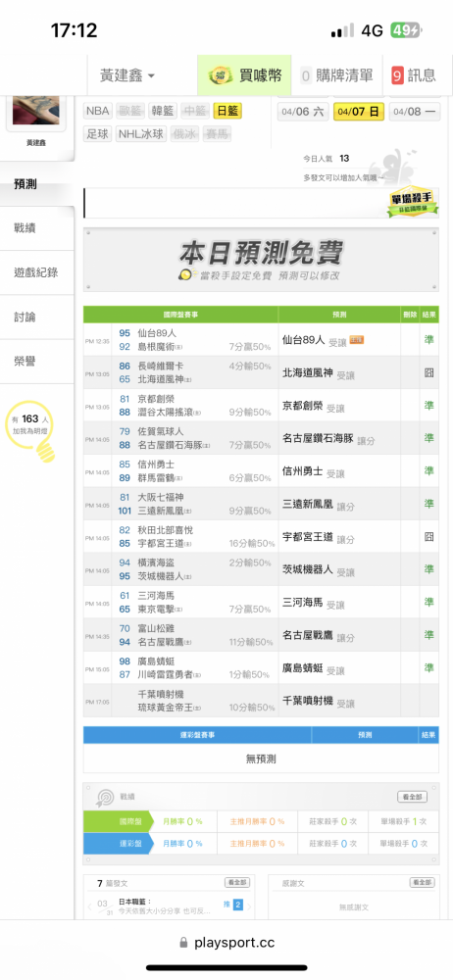Tap the signal strength bars in status bar
Screen dimensions: 453x980
(x=341, y=30)
